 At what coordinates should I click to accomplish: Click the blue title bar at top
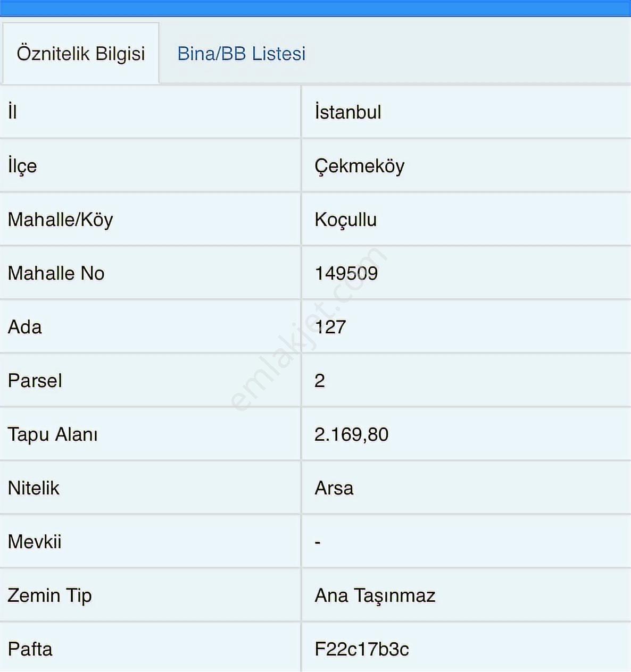pyautogui.click(x=315, y=8)
